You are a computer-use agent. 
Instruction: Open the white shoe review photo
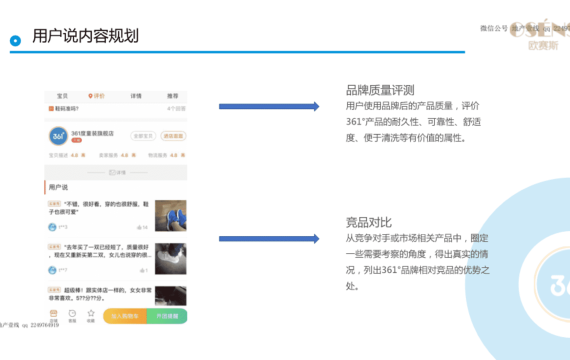point(170,259)
